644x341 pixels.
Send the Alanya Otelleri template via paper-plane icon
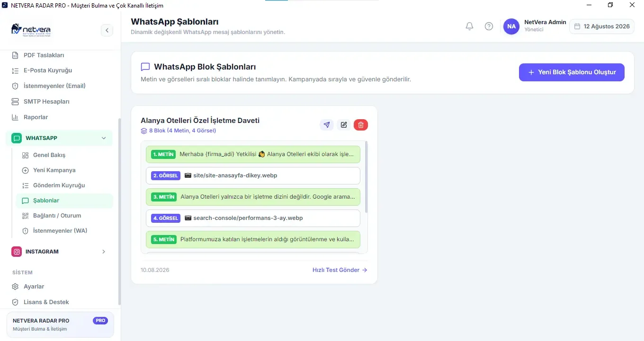coord(326,125)
